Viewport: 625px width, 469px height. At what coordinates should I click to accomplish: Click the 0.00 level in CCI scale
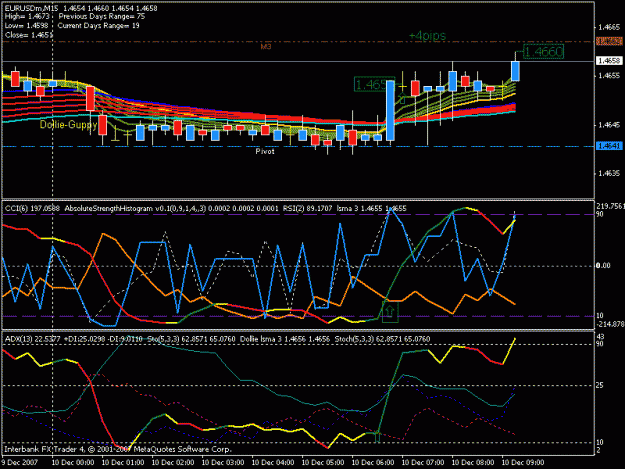coord(603,265)
